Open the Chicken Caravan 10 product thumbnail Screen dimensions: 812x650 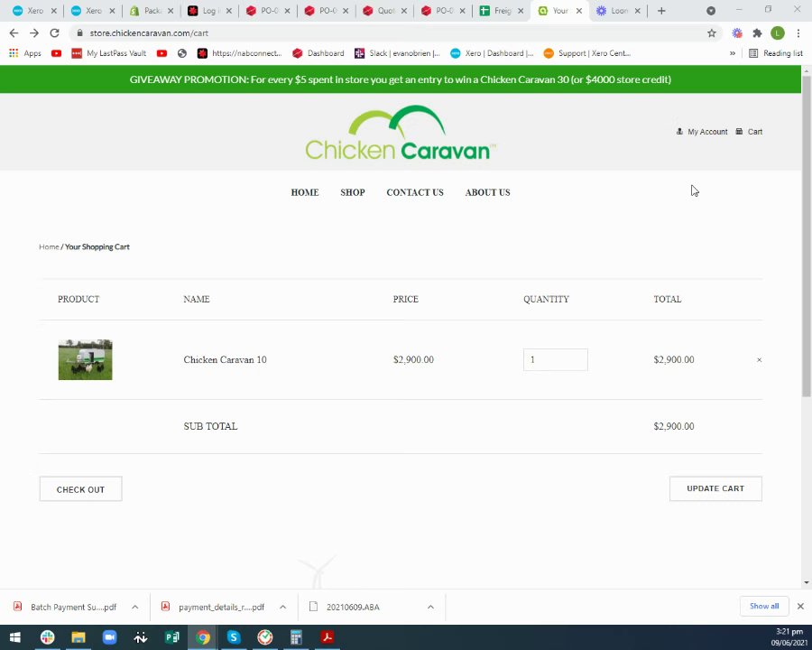[85, 359]
